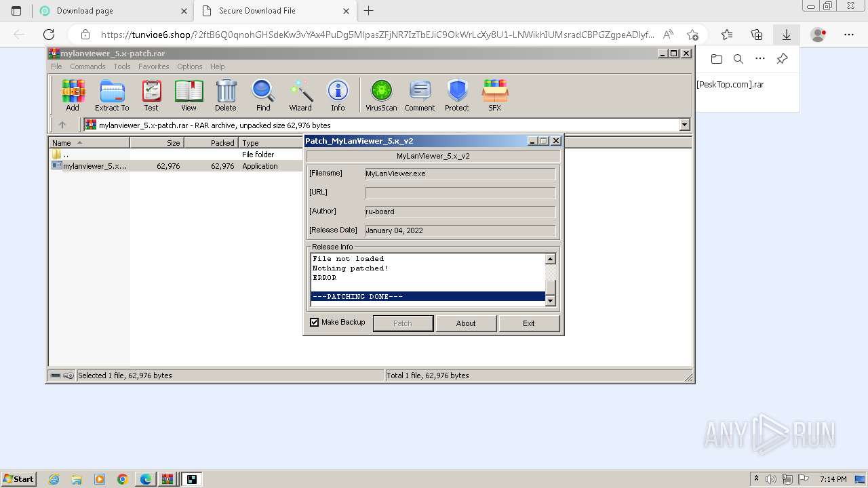Open the tab actions menu icon

click(x=16, y=11)
